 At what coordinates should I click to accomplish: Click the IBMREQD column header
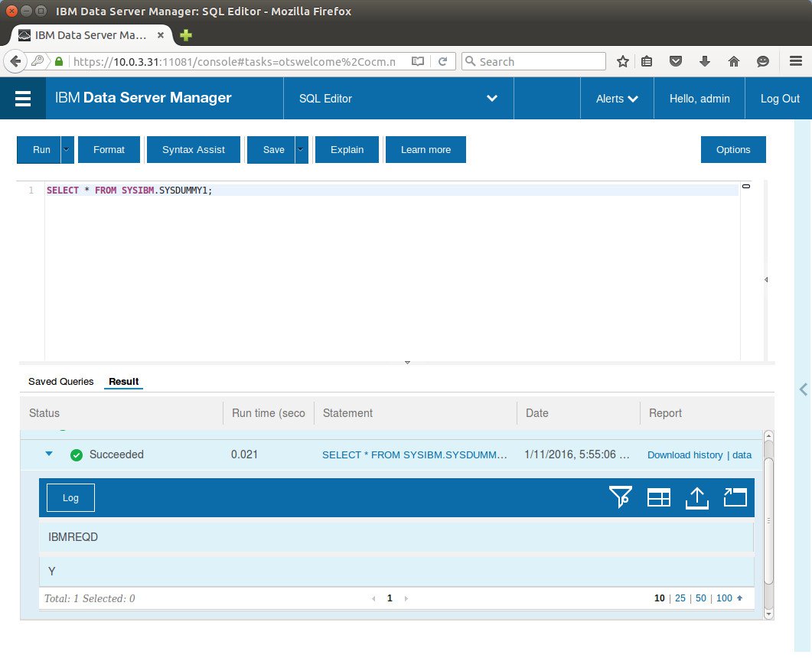pyautogui.click(x=396, y=537)
